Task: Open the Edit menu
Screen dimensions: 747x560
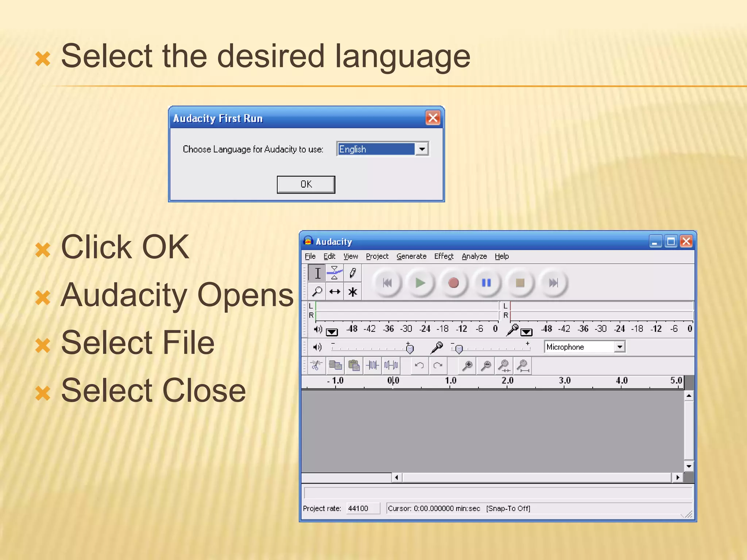Action: tap(329, 256)
